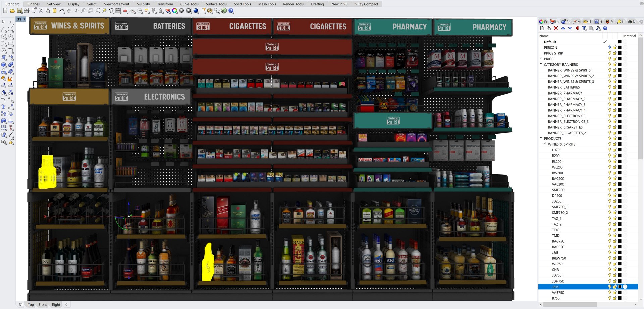Click the Explode tool icon
Screen dimensions: 644x309
click(11, 78)
